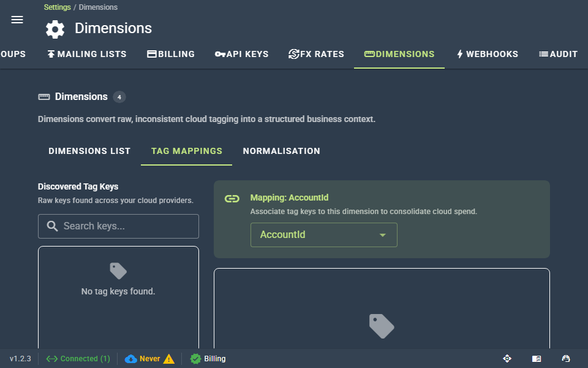588x368 pixels.
Task: Click the list icon on Audit tab
Action: (x=543, y=54)
